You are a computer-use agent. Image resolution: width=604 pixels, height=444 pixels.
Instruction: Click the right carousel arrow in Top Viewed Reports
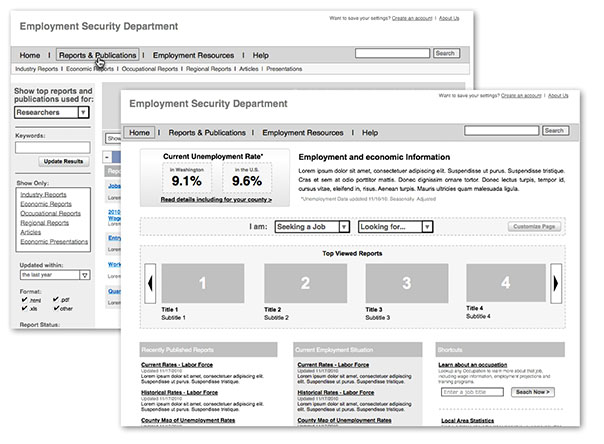click(x=556, y=283)
